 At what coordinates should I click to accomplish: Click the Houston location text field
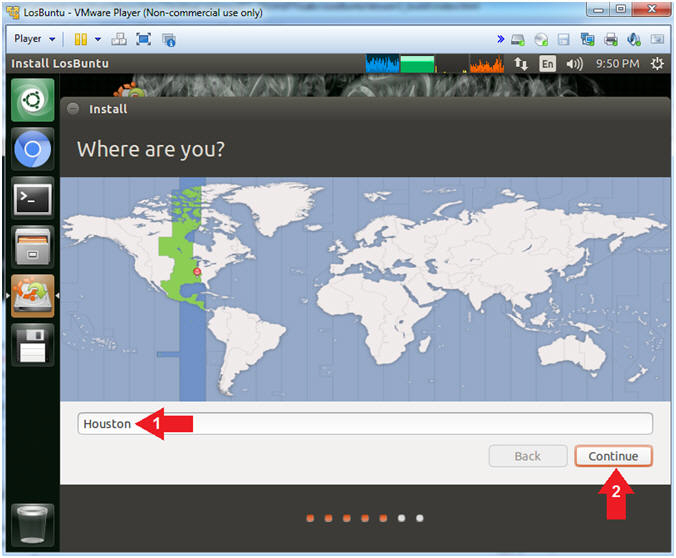(365, 424)
